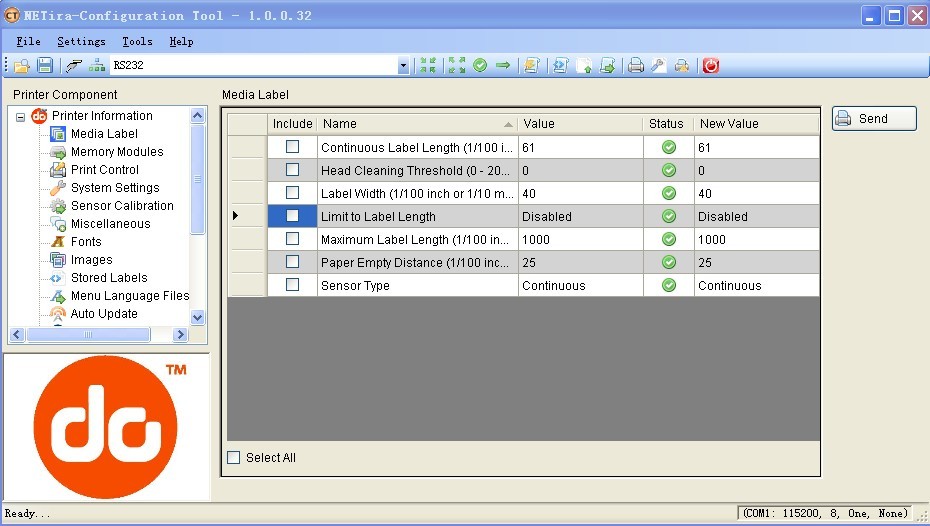This screenshot has width=930, height=526.
Task: Click the green checkmark toolbar icon
Action: point(480,65)
